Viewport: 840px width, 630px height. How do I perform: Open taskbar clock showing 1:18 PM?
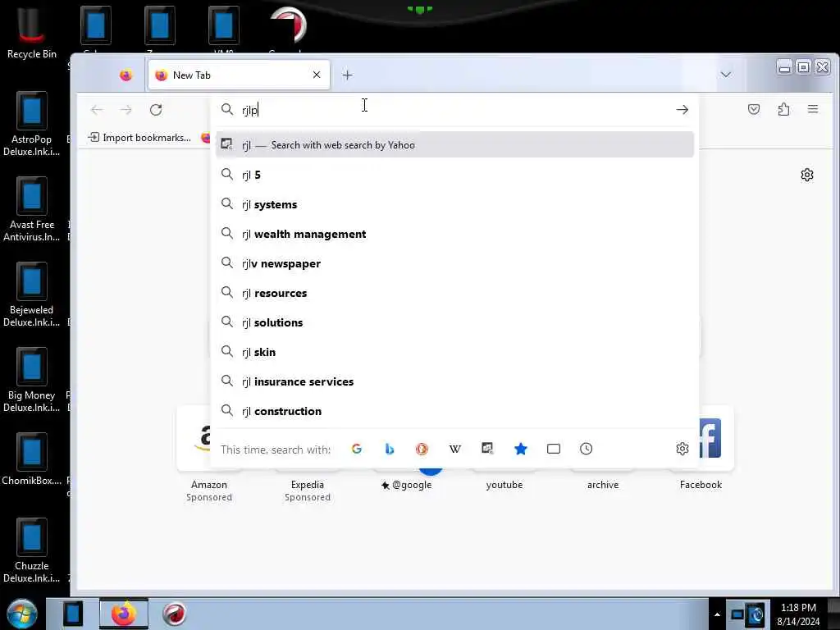(x=798, y=614)
